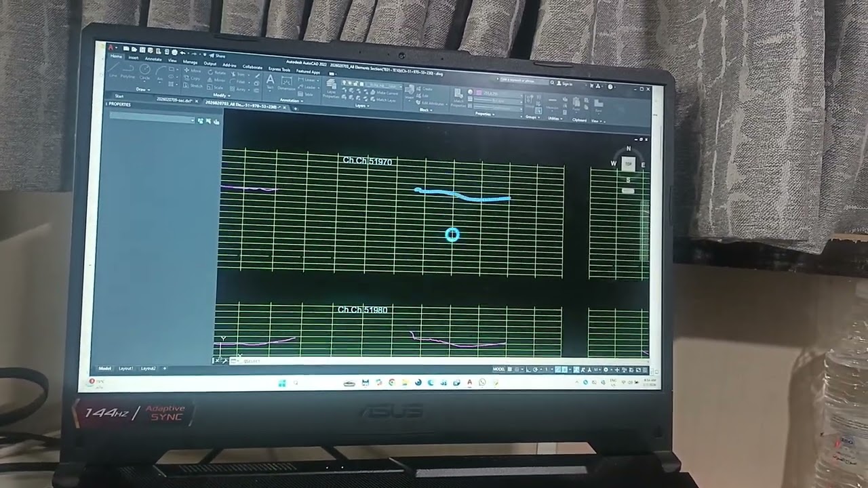The width and height of the screenshot is (868, 488).
Task: Activate the Move command
Action: tap(191, 70)
